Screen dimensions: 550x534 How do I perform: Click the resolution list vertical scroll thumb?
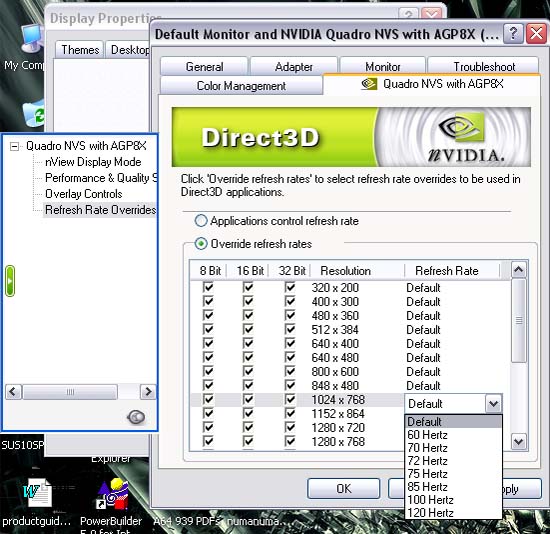518,320
